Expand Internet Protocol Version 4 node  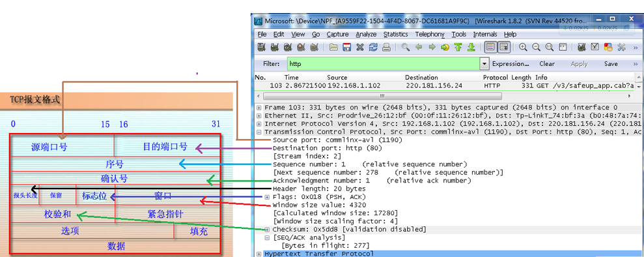(x=259, y=124)
